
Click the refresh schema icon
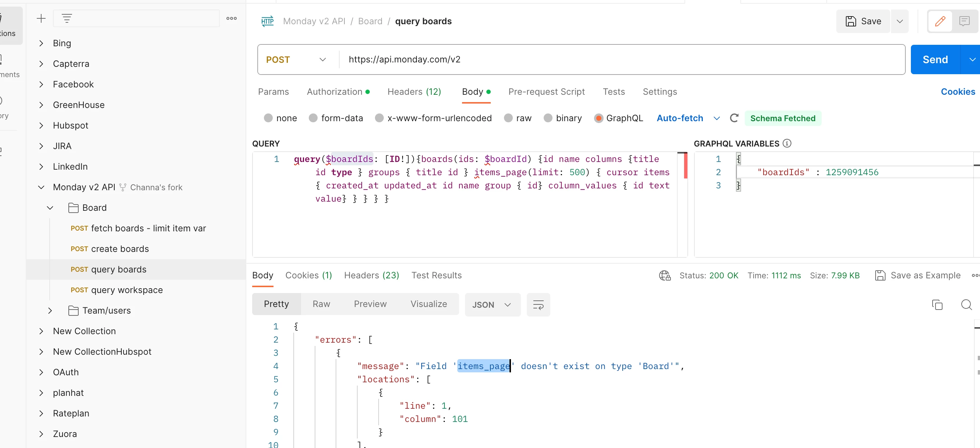(x=734, y=118)
